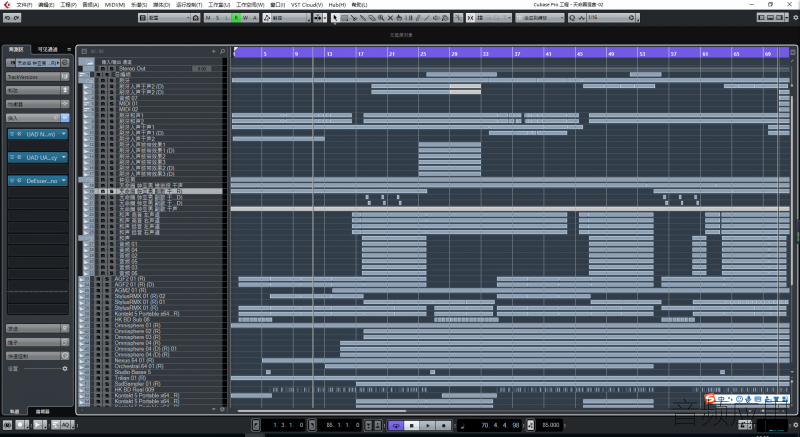Screen dimensions: 800x437
Task: Open the Hub(H) menu
Action: pos(337,5)
